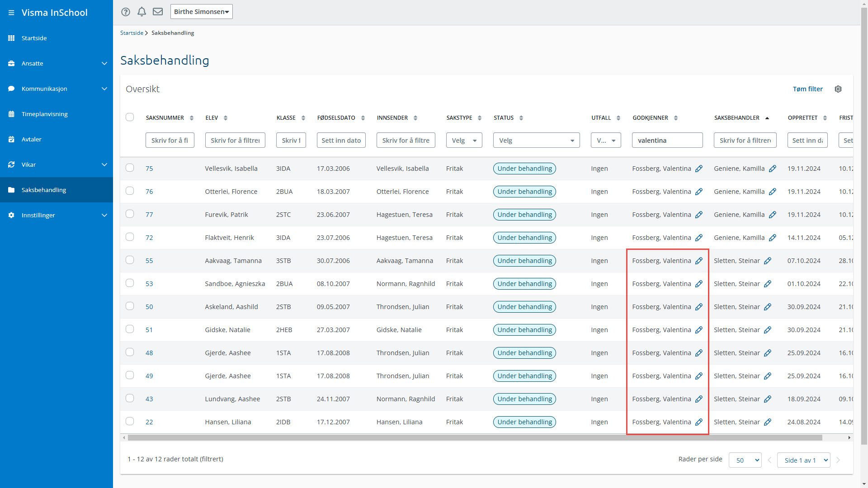Check the row for case 75
Viewport: 868px width, 488px height.
click(x=130, y=168)
